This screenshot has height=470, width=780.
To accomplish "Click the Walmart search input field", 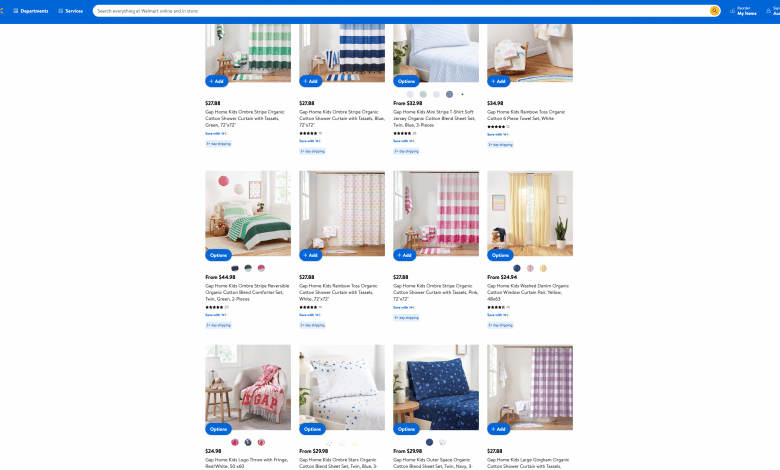I will point(400,11).
